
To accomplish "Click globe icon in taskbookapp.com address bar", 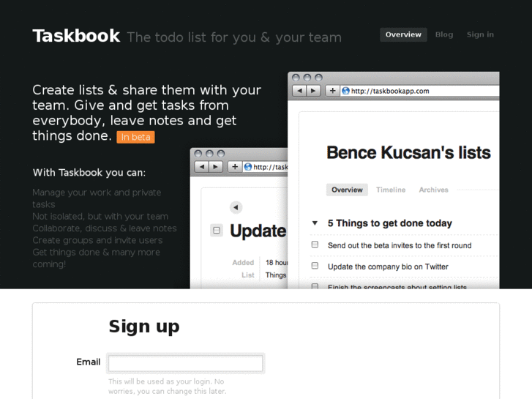I will click(345, 91).
